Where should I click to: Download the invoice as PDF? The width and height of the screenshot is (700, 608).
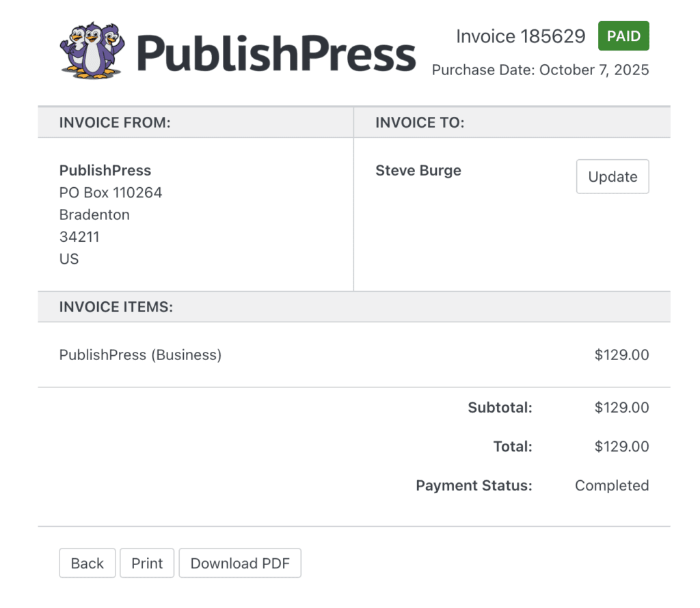coord(240,563)
